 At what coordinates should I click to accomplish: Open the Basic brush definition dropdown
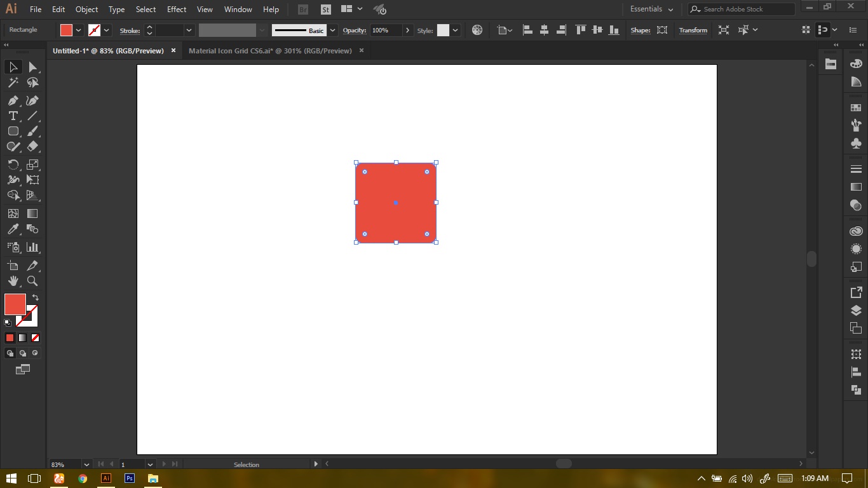332,30
